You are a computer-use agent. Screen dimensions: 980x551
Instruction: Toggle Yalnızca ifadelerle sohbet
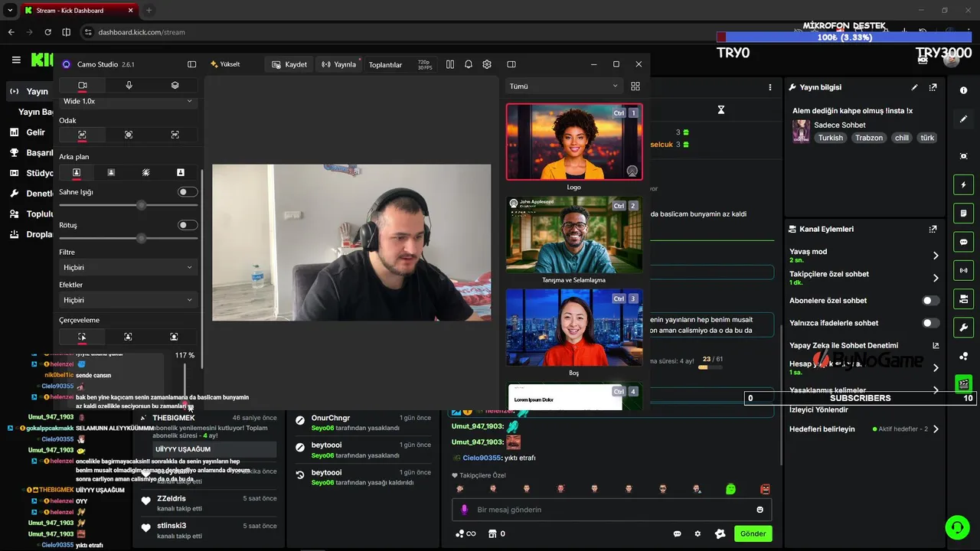coord(931,323)
